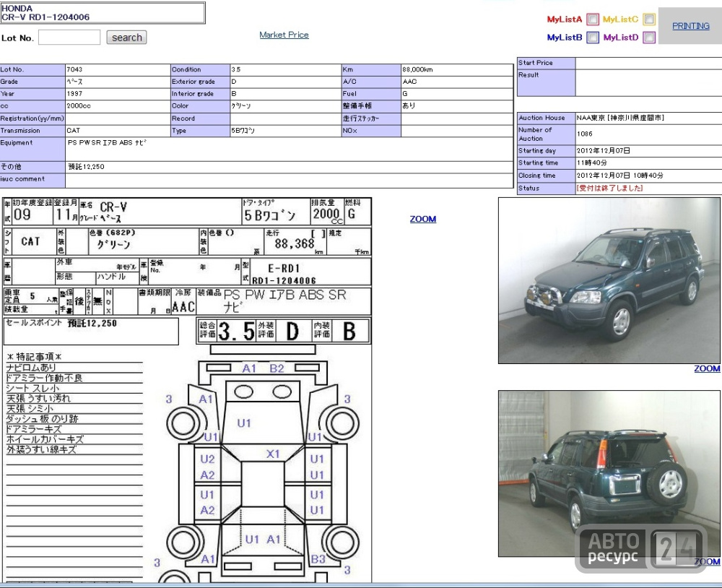Open the front view photo of the CR-V
Image resolution: width=722 pixels, height=588 pixels.
(609, 280)
